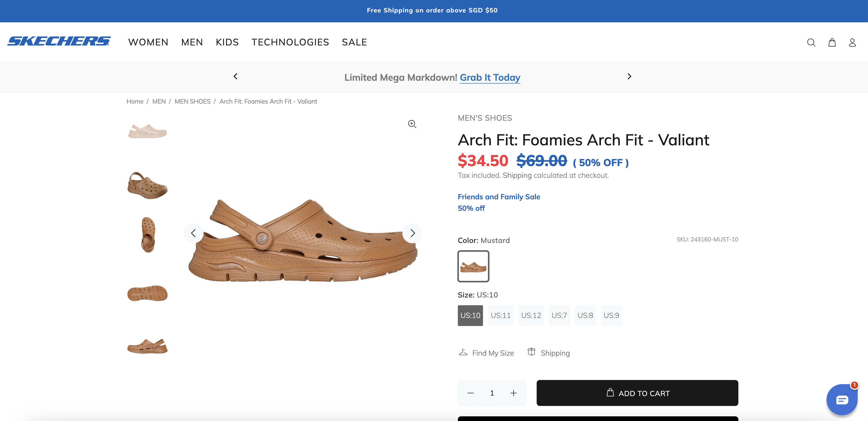
Task: Choose size US:12
Action: pyautogui.click(x=531, y=315)
